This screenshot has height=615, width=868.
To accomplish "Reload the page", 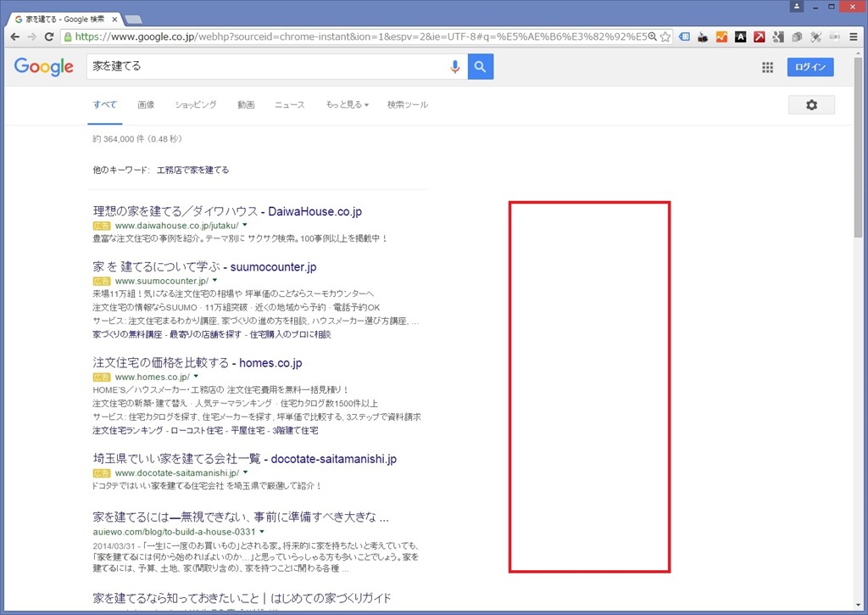I will tap(49, 37).
